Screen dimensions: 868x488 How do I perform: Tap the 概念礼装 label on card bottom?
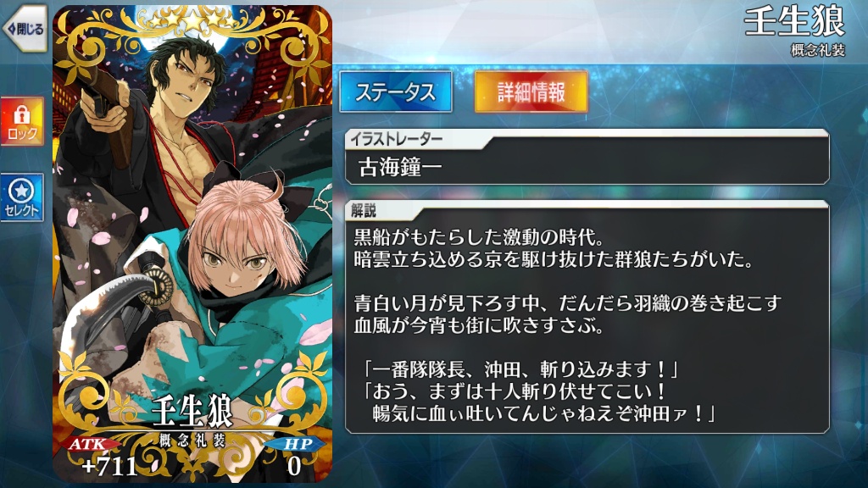pyautogui.click(x=192, y=441)
